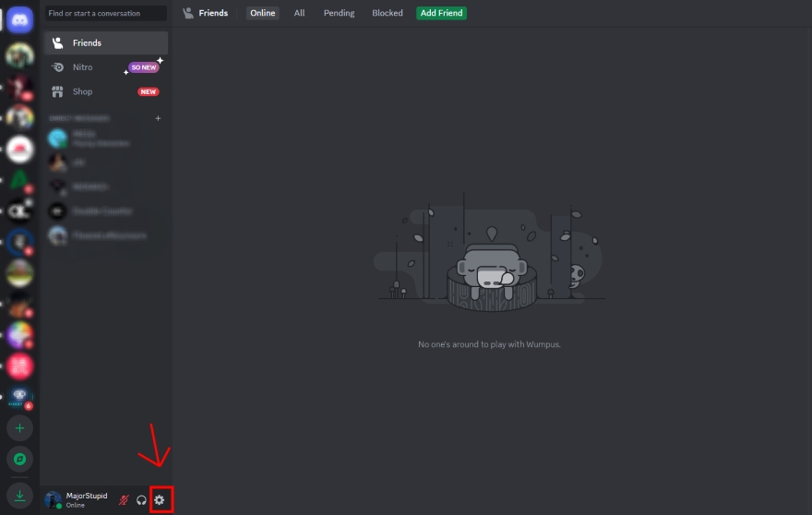The height and width of the screenshot is (515, 812).
Task: Switch to the Online tab
Action: point(263,13)
